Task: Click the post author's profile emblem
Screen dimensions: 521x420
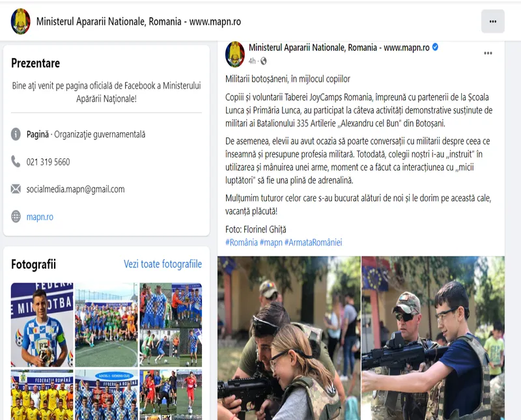Action: [x=235, y=54]
